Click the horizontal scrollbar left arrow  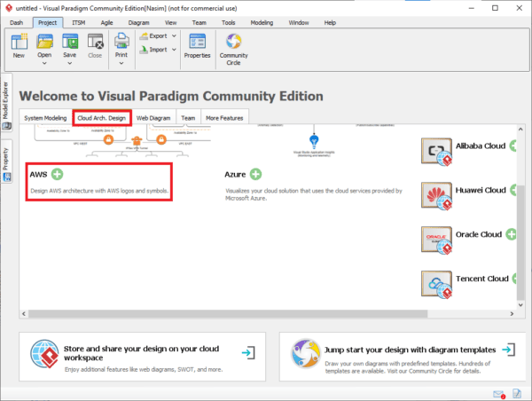click(24, 314)
